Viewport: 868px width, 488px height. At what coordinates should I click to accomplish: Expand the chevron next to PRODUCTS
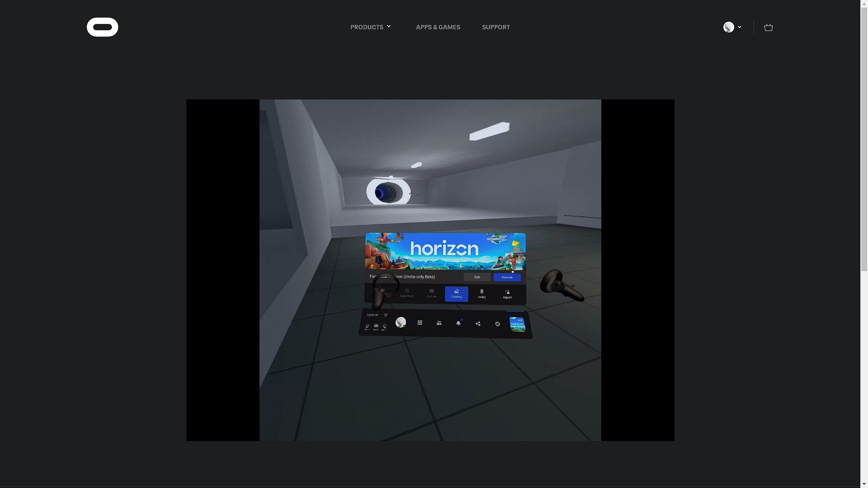click(x=389, y=27)
